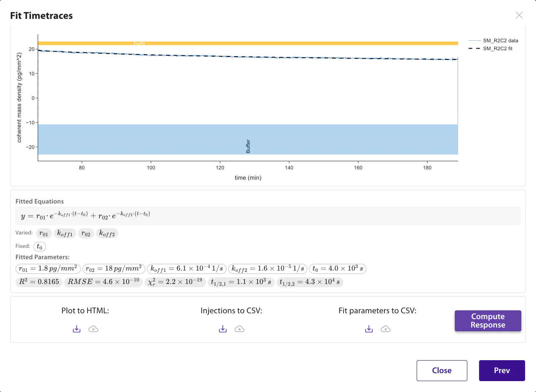Screen dimensions: 536x392
Task: Select the r02 = 18 pg/mm² value
Action: 114,268
